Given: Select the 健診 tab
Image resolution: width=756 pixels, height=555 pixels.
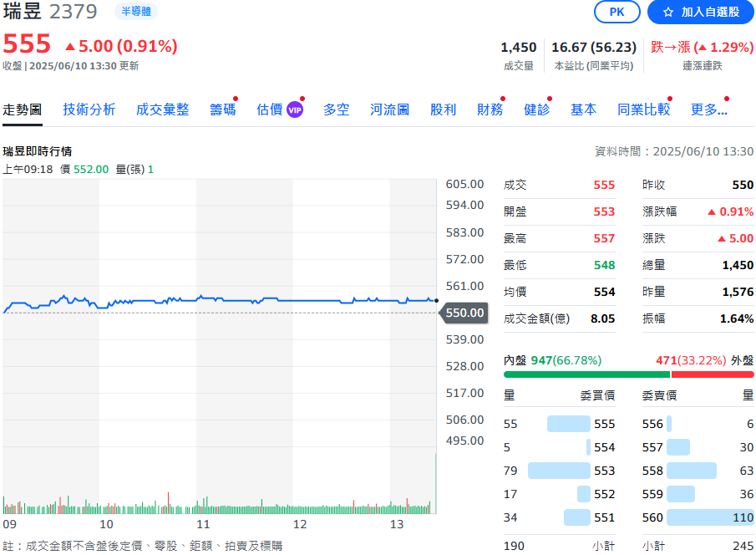Looking at the screenshot, I should click(536, 109).
